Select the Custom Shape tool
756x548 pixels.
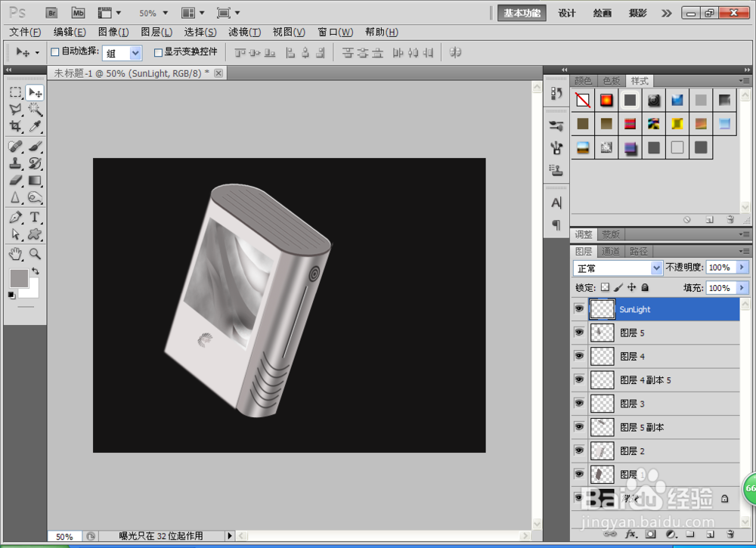tap(35, 234)
